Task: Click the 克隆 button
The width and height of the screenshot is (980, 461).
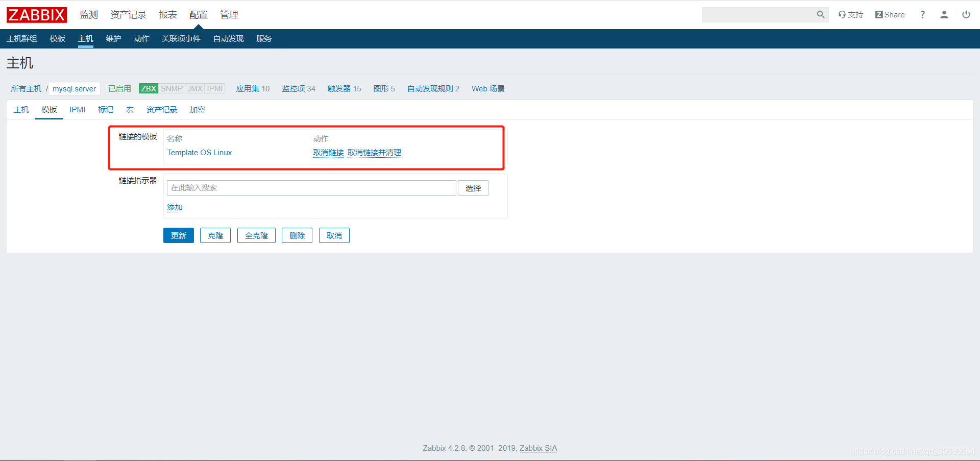Action: 215,235
